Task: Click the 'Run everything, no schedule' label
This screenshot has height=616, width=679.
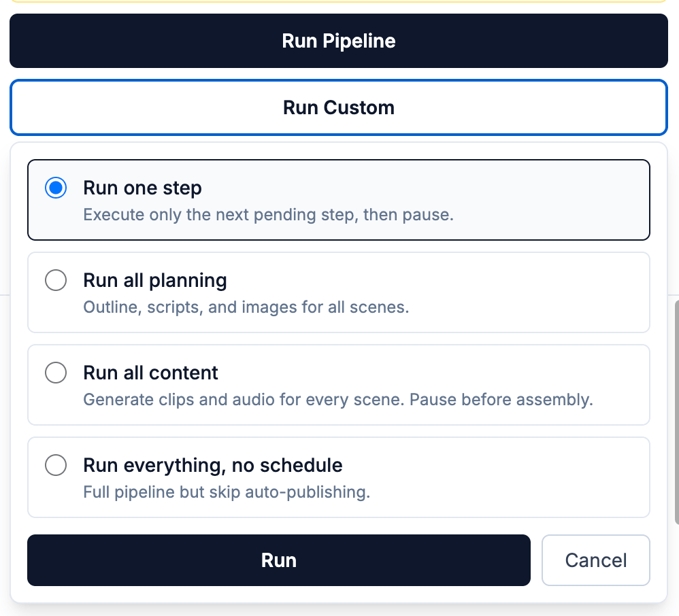Action: click(212, 465)
